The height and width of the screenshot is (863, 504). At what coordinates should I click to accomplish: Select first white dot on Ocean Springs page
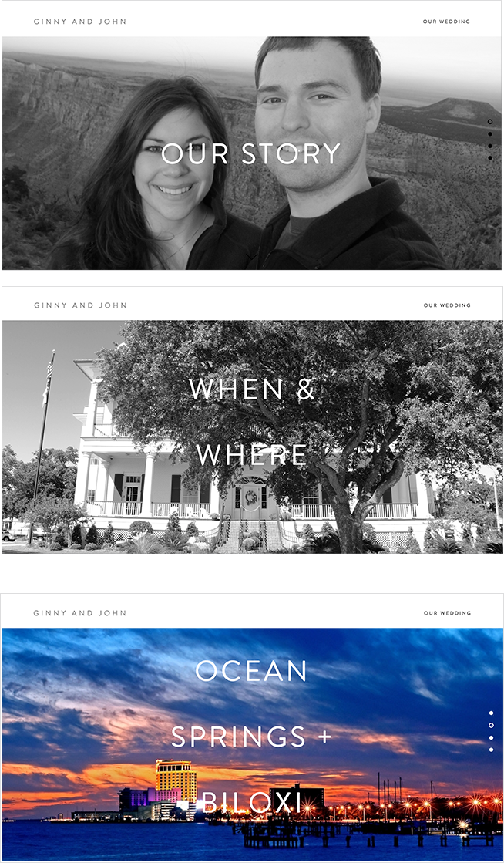coord(491,713)
